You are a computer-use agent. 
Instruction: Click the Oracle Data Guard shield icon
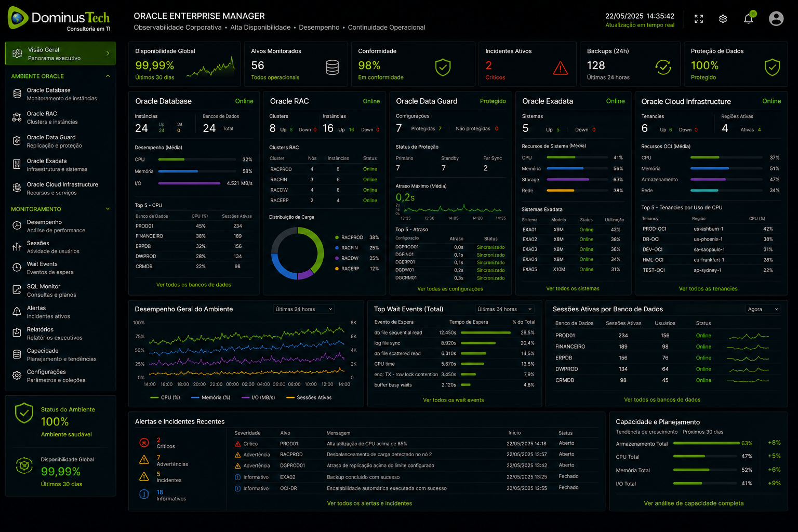[x=17, y=141]
